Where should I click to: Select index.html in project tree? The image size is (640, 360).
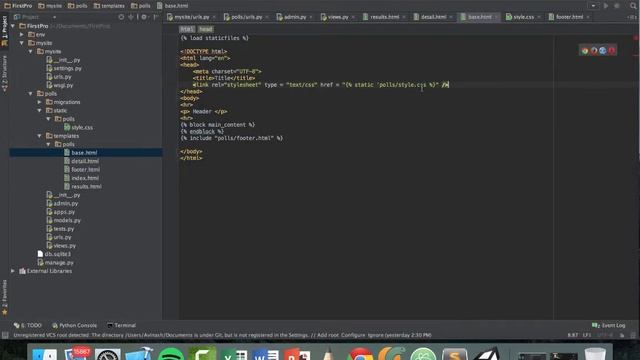81,178
